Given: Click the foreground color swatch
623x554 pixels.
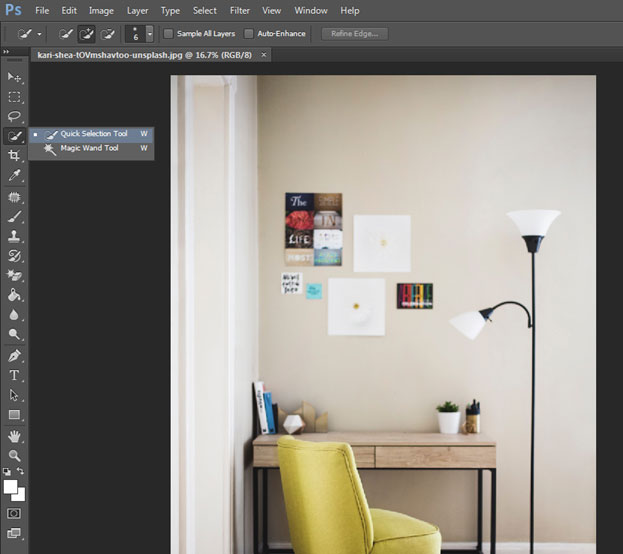Looking at the screenshot, I should [x=11, y=487].
